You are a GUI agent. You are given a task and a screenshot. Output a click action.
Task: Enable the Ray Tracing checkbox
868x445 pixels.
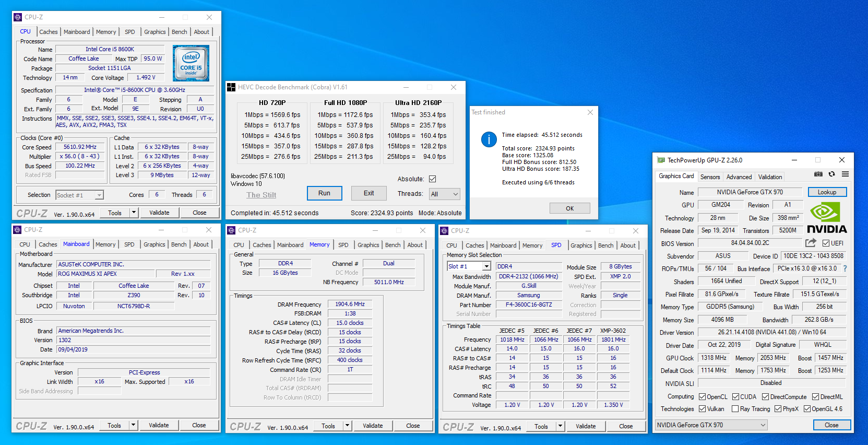coord(735,409)
